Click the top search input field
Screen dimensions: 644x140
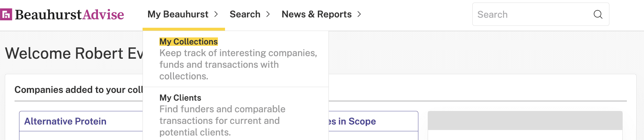pyautogui.click(x=541, y=14)
